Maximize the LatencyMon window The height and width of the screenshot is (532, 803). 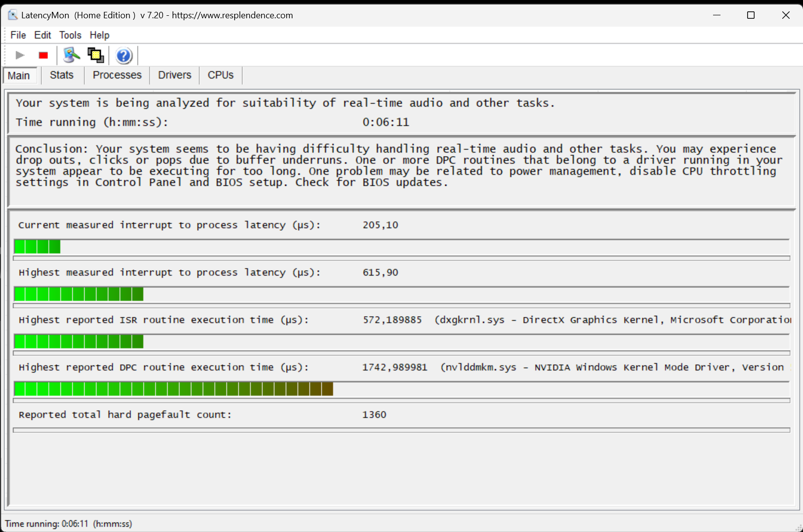(x=751, y=15)
